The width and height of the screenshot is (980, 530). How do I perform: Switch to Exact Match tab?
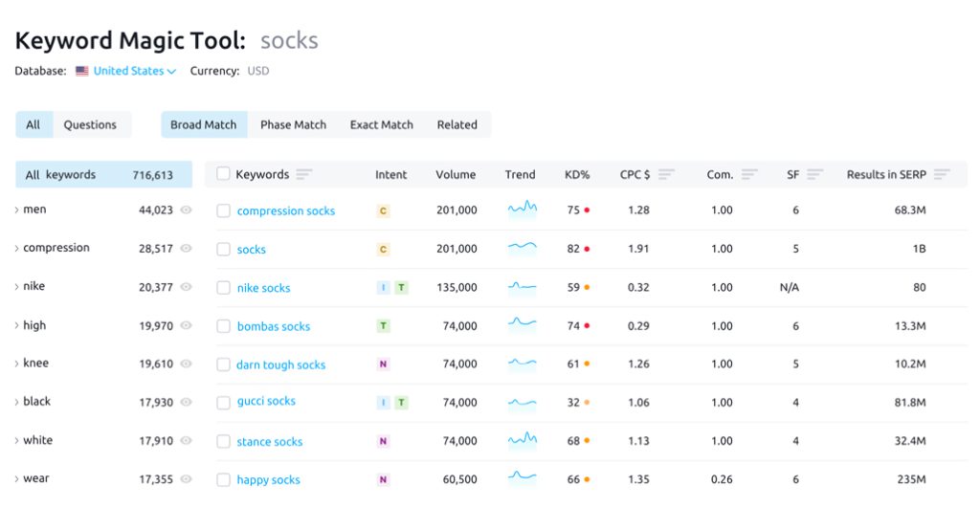[x=381, y=124]
